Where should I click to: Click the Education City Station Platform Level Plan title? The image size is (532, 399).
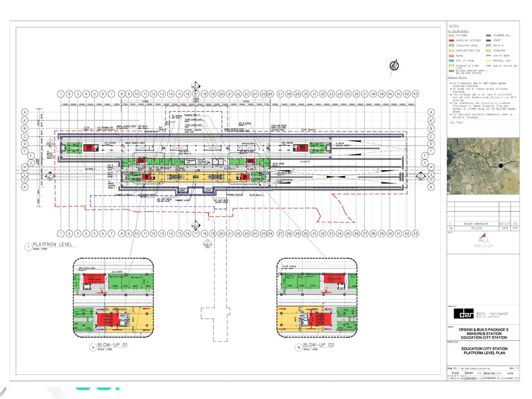pyautogui.click(x=484, y=351)
